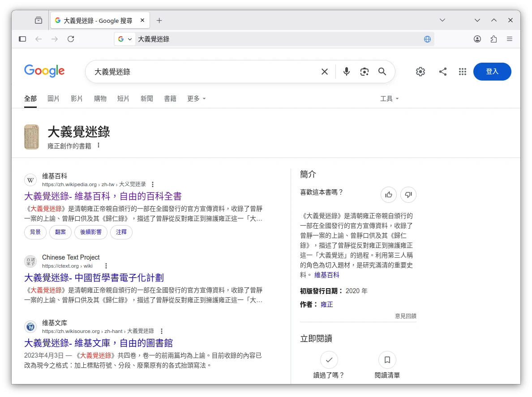Dislike this book with thumbs down
Screen dimensions: 532x397
[408, 194]
